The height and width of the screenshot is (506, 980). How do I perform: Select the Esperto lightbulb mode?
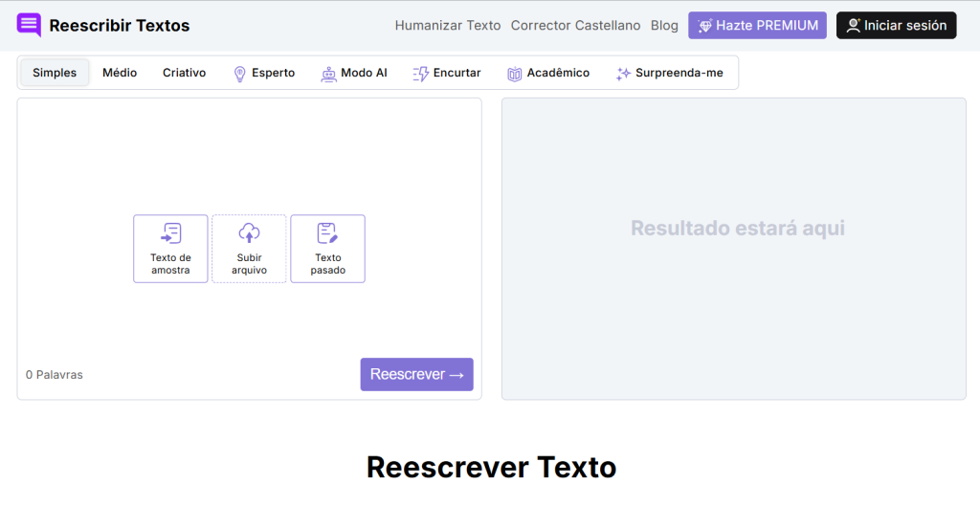coord(264,73)
